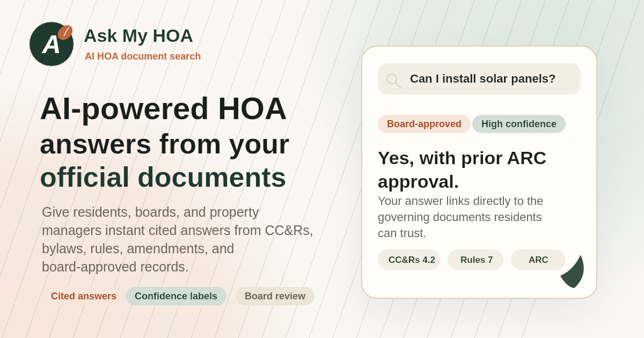
Task: Click the Ask My HOA title text
Action: pyautogui.click(x=138, y=36)
